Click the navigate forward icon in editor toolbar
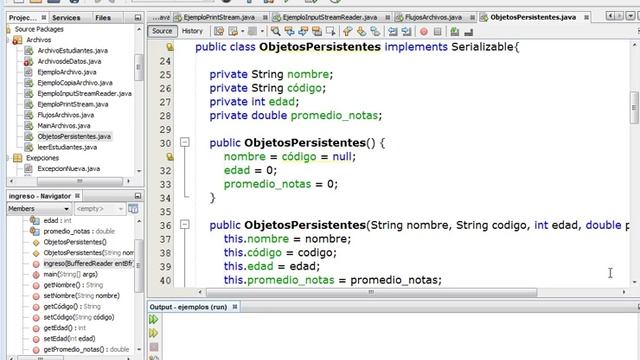 point(253,31)
